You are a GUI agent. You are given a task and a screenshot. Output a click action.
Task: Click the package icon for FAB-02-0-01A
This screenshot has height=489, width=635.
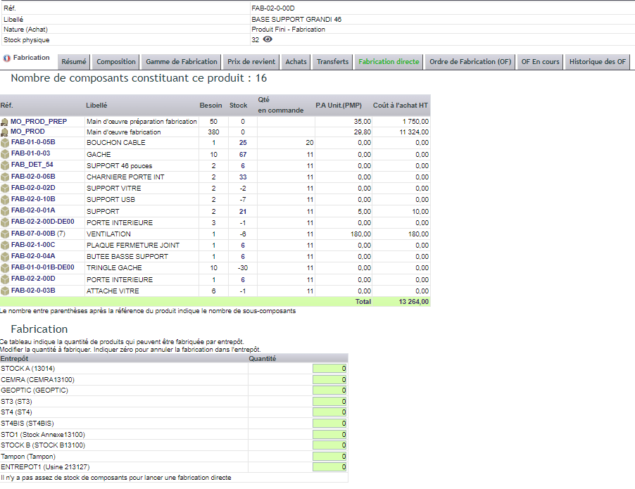(4, 211)
